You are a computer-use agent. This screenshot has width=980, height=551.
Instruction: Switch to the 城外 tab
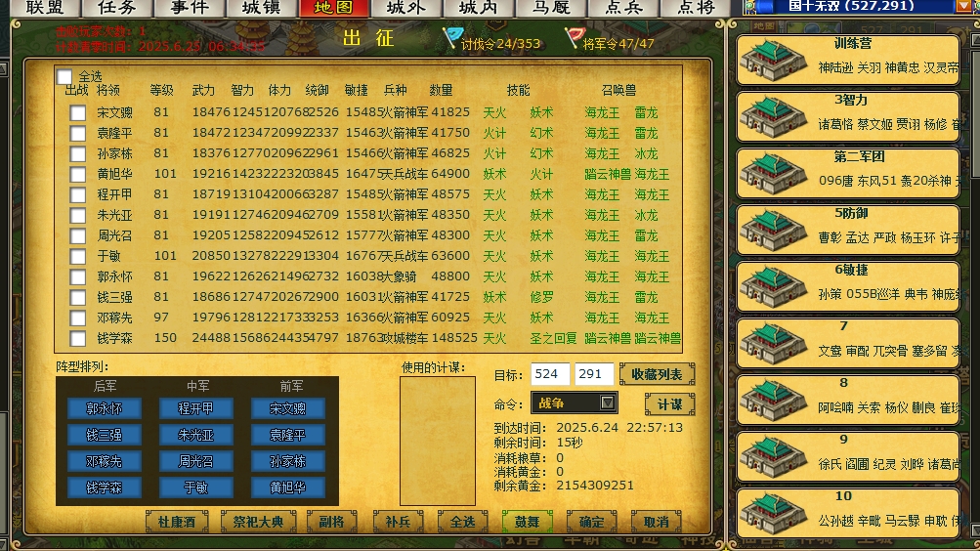click(x=405, y=8)
